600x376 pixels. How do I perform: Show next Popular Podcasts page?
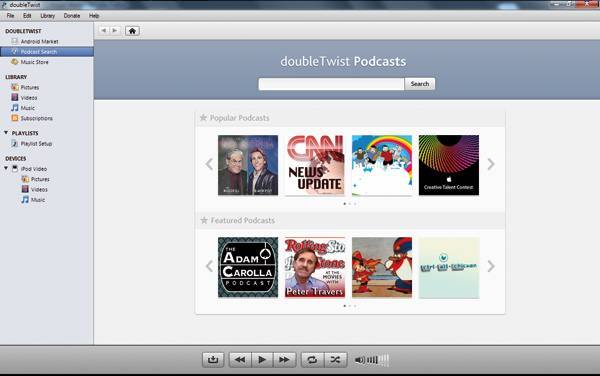coord(491,164)
